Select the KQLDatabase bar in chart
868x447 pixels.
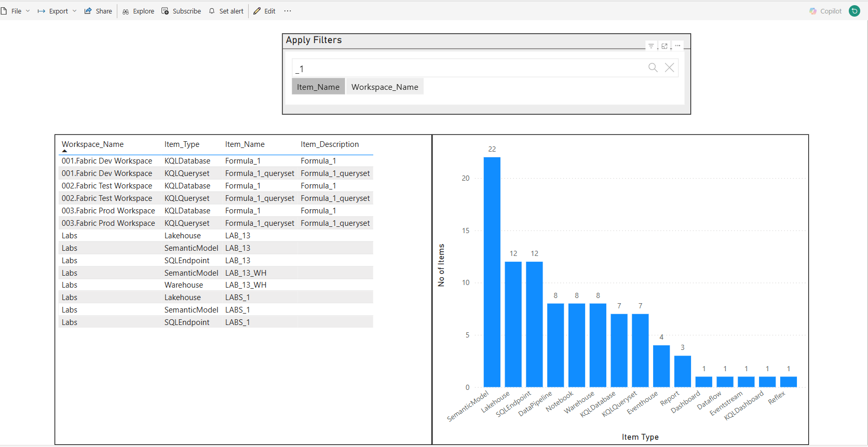pos(619,350)
